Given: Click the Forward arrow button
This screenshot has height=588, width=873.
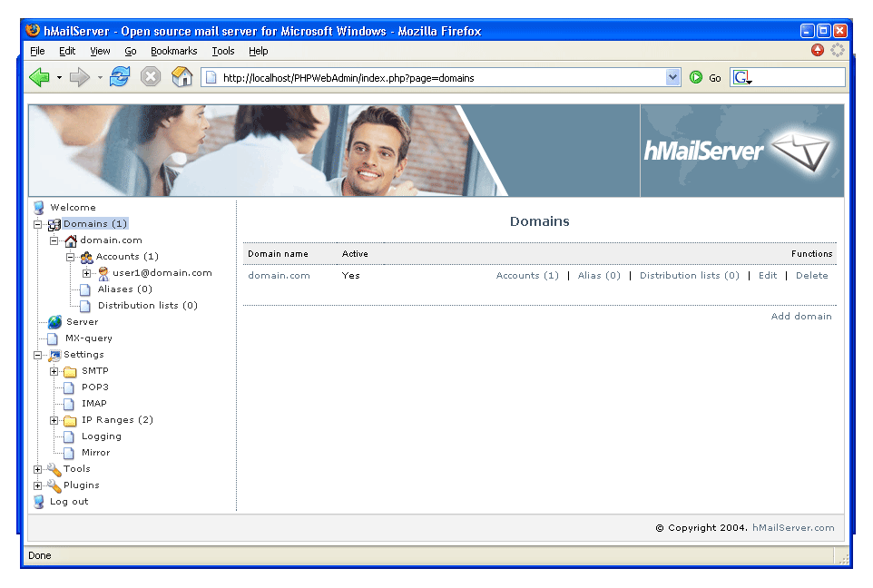Looking at the screenshot, I should click(79, 77).
